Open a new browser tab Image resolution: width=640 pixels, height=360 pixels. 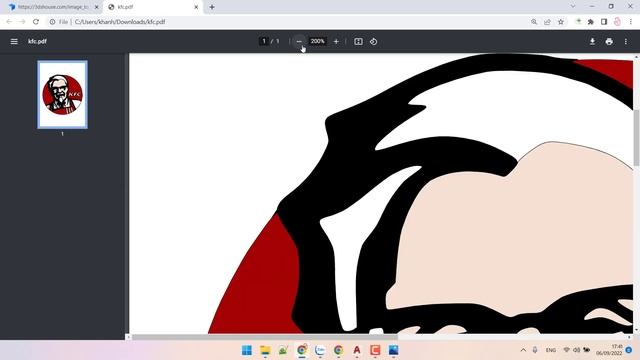click(212, 7)
